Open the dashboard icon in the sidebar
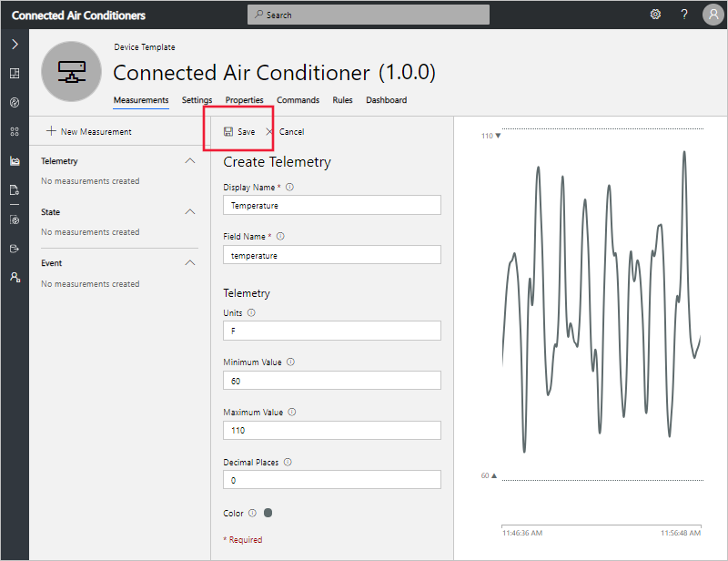The image size is (728, 561). tap(15, 73)
